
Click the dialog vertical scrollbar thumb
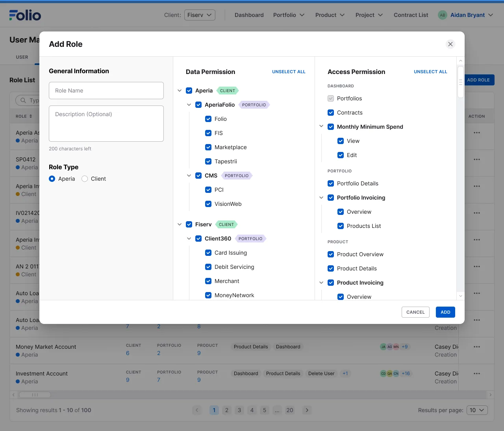pos(461,82)
